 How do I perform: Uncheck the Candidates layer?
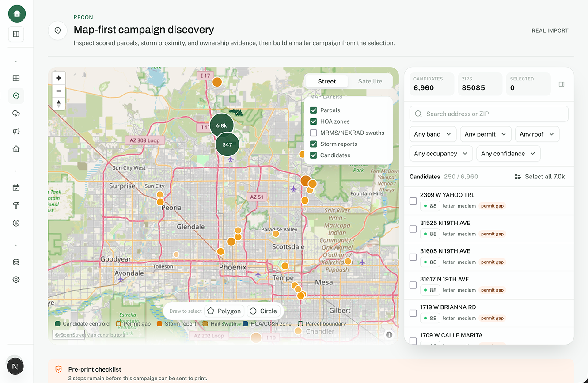coord(314,155)
